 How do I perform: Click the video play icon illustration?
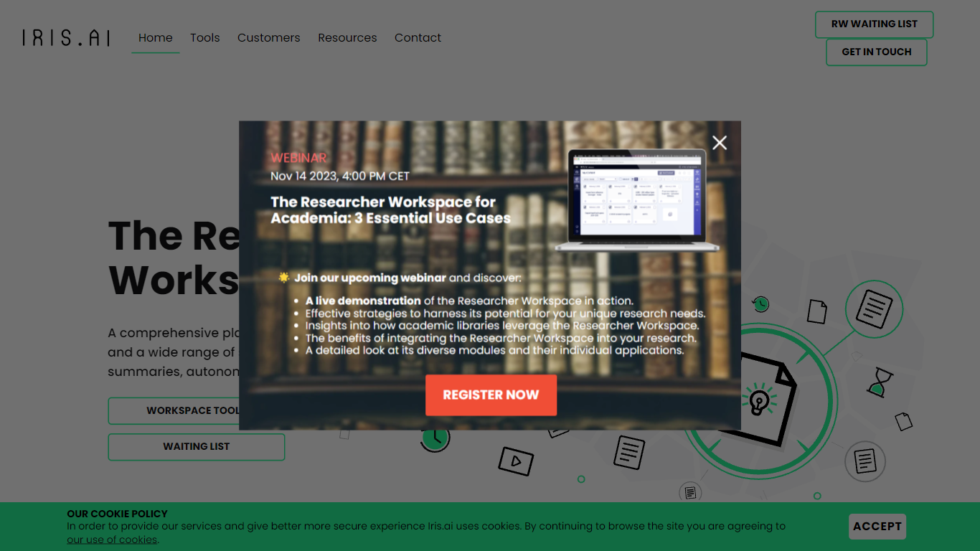pos(516,461)
